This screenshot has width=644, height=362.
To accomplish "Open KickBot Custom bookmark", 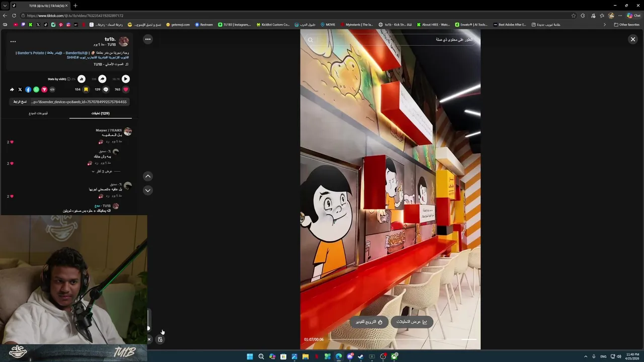I will point(273,25).
